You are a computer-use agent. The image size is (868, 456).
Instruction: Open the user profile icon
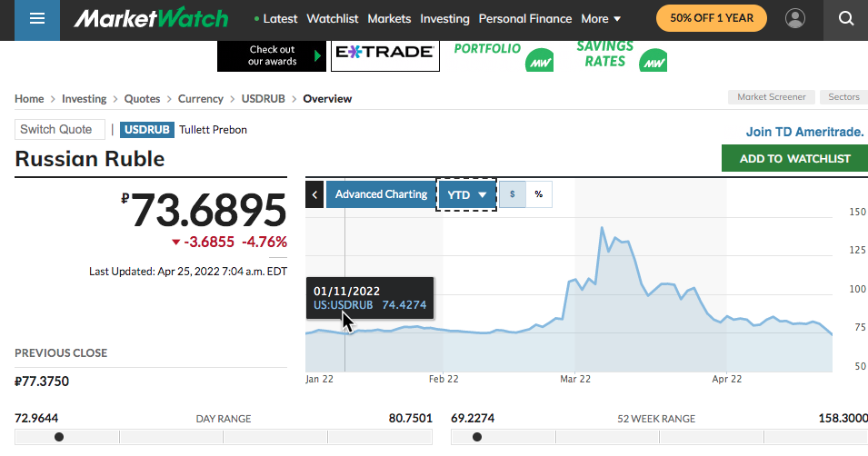(795, 18)
